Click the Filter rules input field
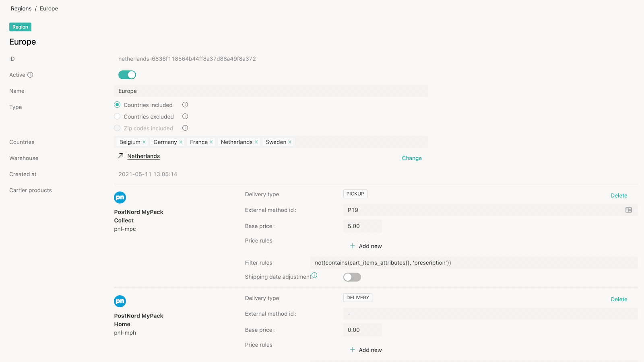This screenshot has height=362, width=644. tap(473, 263)
